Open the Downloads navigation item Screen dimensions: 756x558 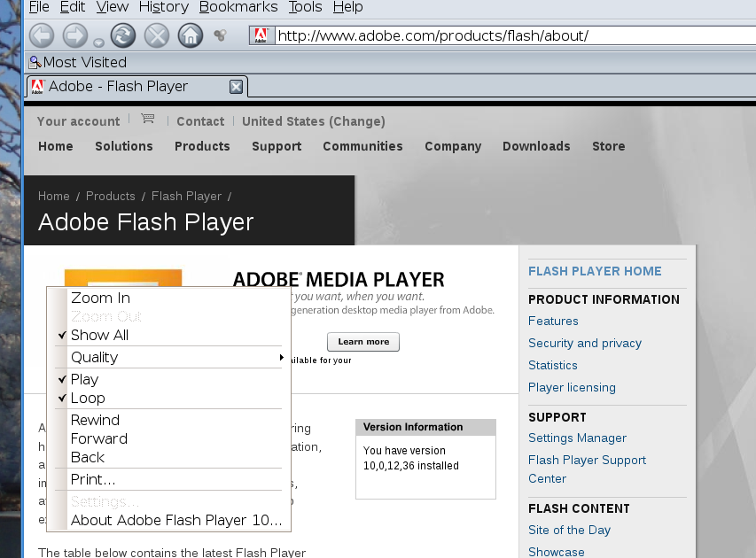tap(536, 146)
